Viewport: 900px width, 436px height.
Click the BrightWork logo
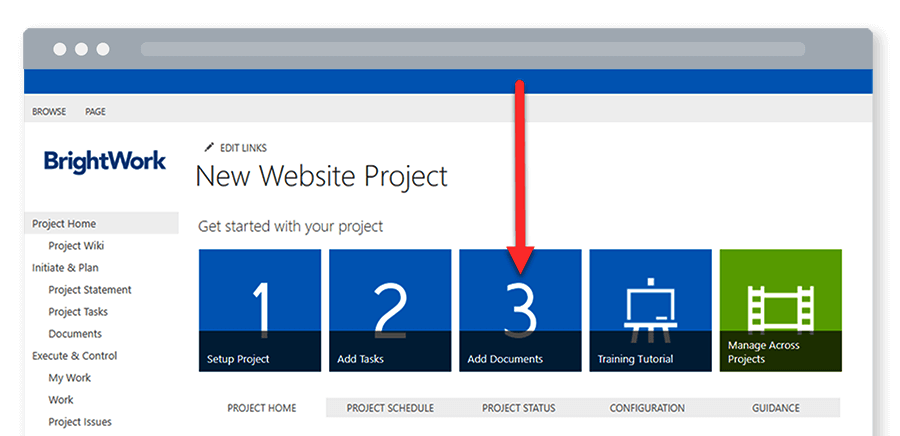tap(105, 161)
